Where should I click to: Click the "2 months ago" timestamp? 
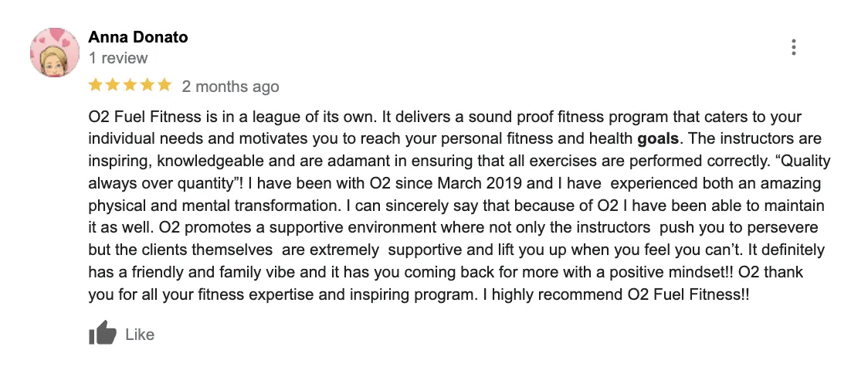[x=230, y=87]
